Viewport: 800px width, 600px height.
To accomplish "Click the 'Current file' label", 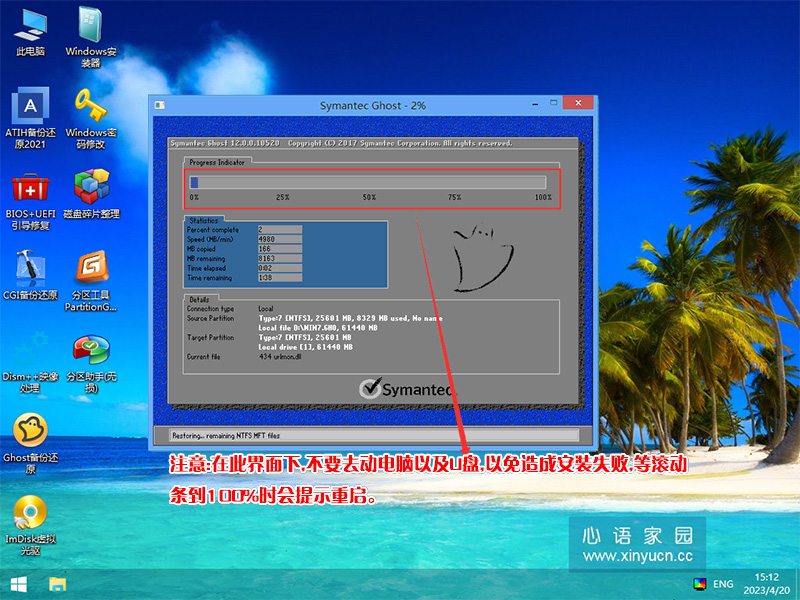I will pyautogui.click(x=203, y=357).
